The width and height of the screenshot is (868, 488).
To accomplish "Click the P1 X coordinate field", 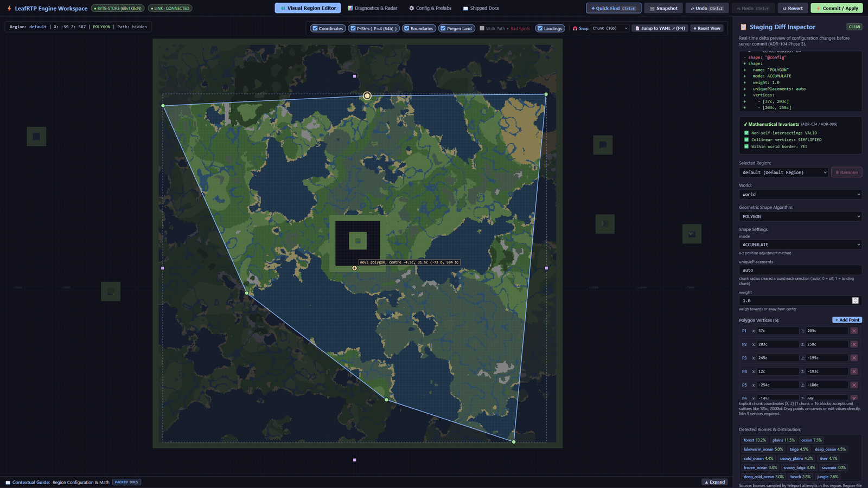I will 778,331.
